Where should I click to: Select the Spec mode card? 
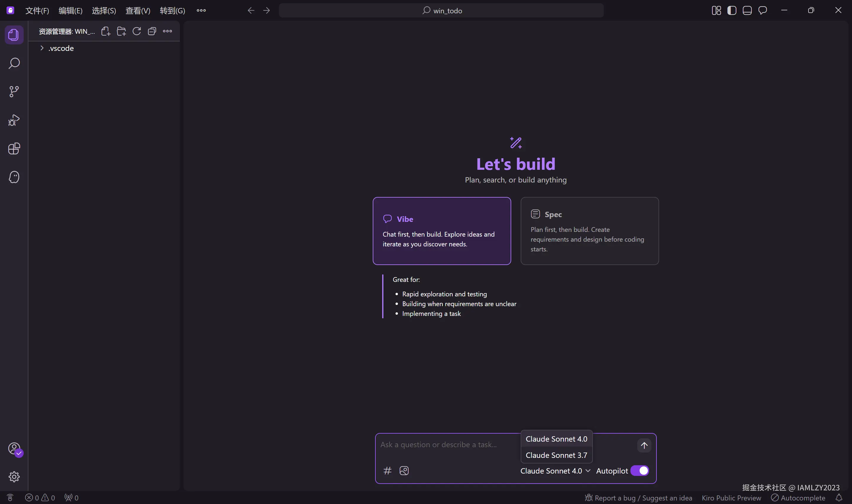pos(589,231)
